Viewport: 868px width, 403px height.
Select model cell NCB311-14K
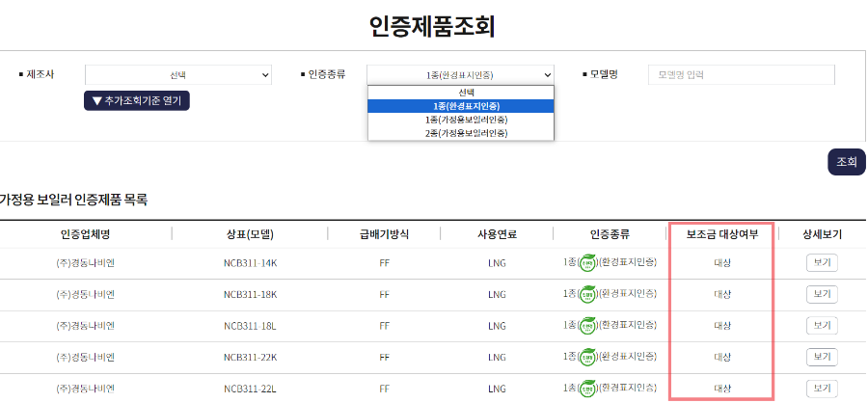[x=250, y=263]
